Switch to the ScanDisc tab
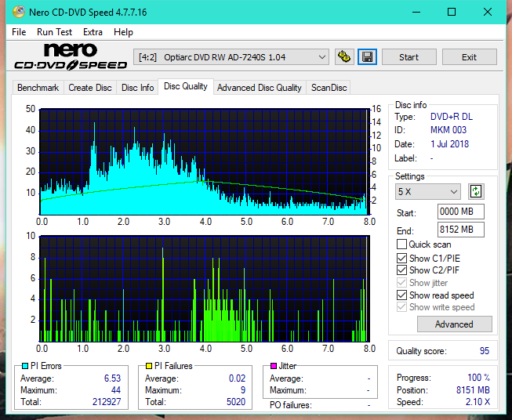This screenshot has width=512, height=420. point(329,88)
